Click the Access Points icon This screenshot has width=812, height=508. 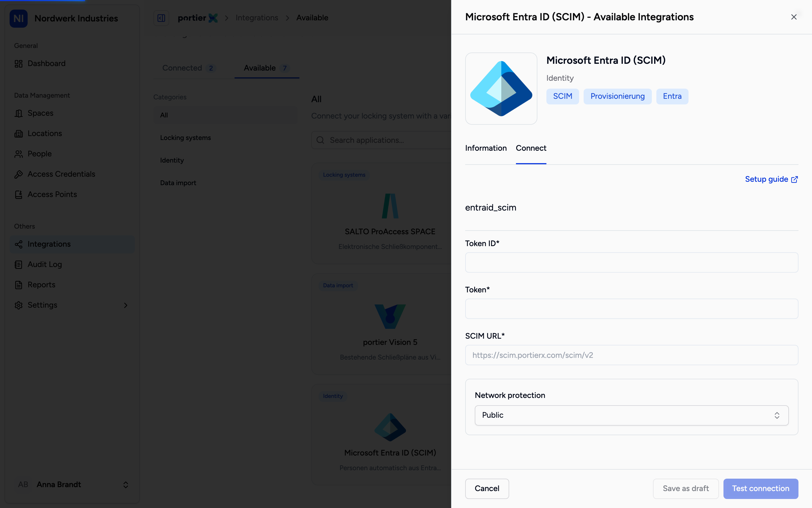pos(18,194)
